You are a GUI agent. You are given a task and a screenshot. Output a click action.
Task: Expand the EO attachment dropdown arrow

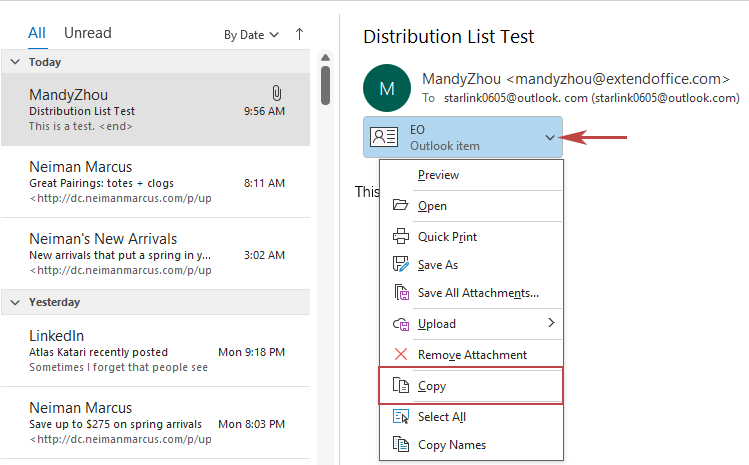coord(549,138)
